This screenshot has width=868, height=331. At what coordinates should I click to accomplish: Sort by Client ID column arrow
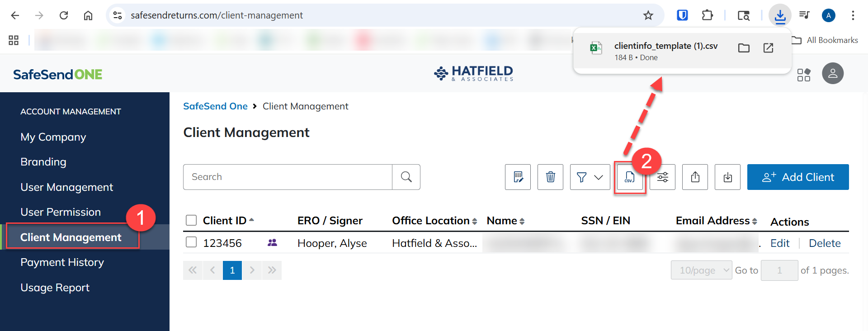[251, 220]
